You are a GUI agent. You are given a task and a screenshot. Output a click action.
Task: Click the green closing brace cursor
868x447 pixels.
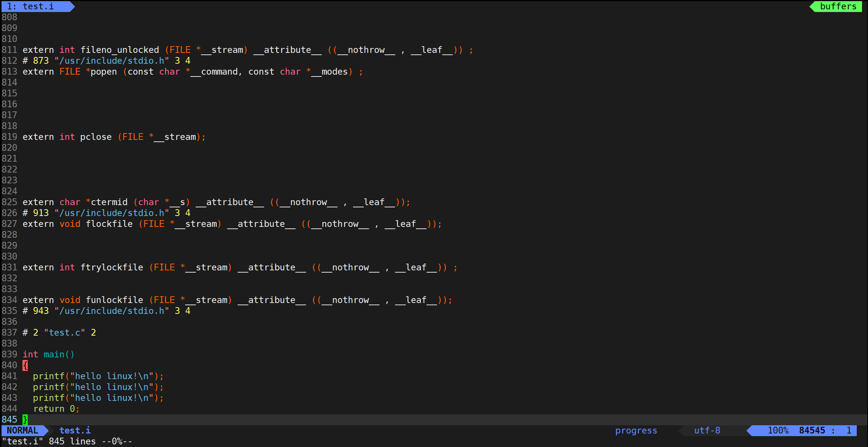click(x=25, y=420)
